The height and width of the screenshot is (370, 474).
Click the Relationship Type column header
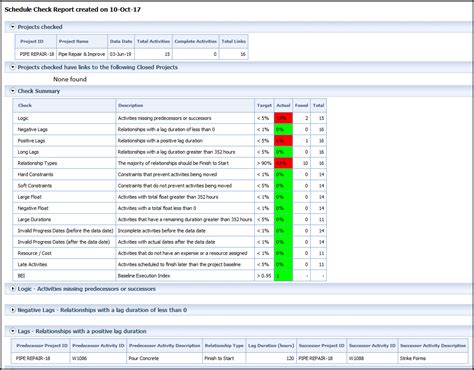click(224, 346)
